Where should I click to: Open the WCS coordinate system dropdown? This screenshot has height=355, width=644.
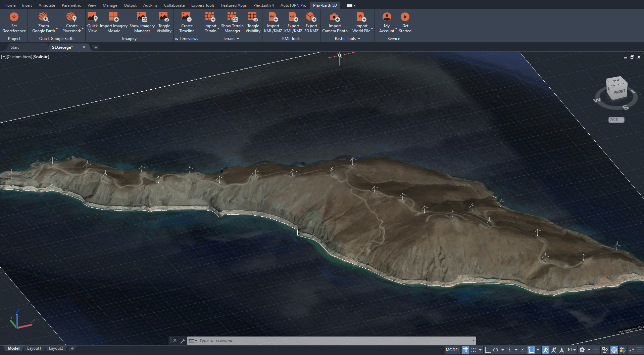tap(616, 120)
